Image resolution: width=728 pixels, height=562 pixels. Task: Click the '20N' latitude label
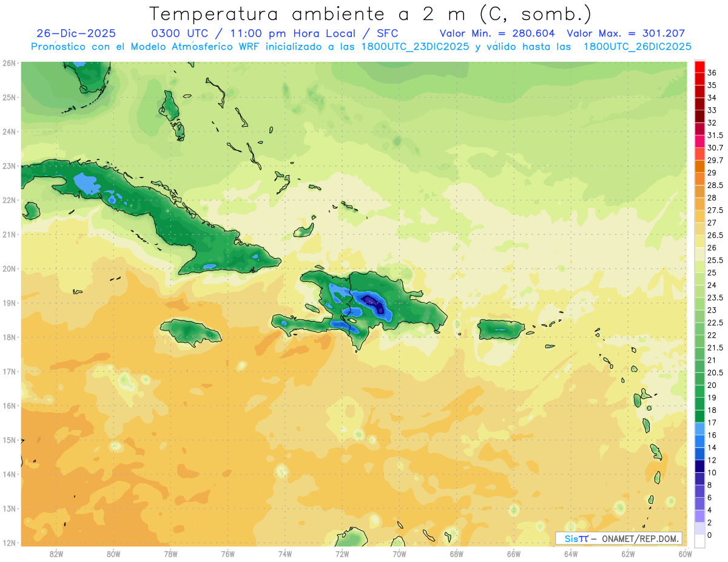pyautogui.click(x=8, y=269)
